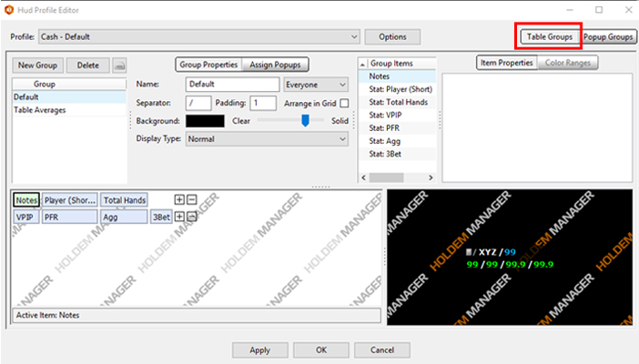The image size is (639, 364).
Task: Click the Options button
Action: (x=392, y=36)
